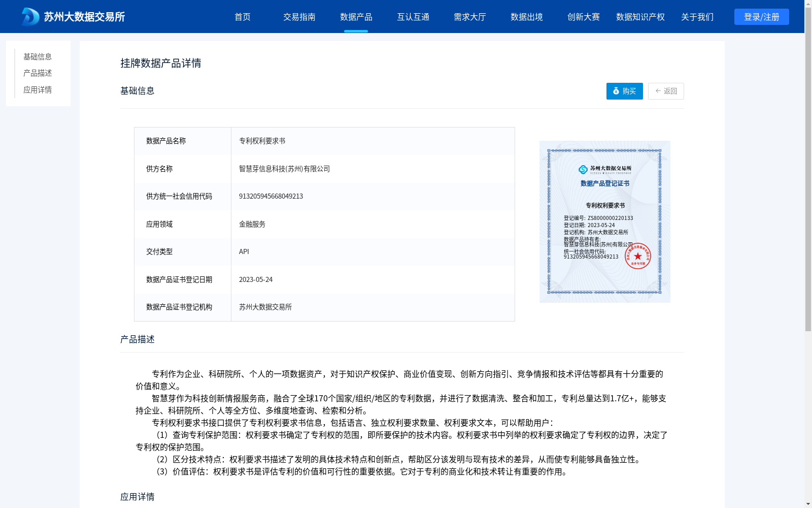This screenshot has width=812, height=508.
Task: Click the scroll-up arrow on the scrollbar
Action: pos(808,4)
